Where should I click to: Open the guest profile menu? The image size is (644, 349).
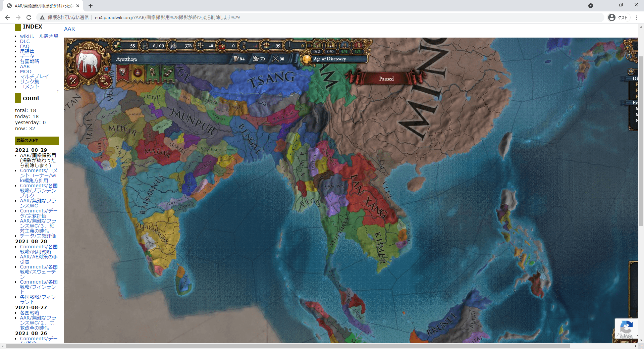[x=618, y=17]
